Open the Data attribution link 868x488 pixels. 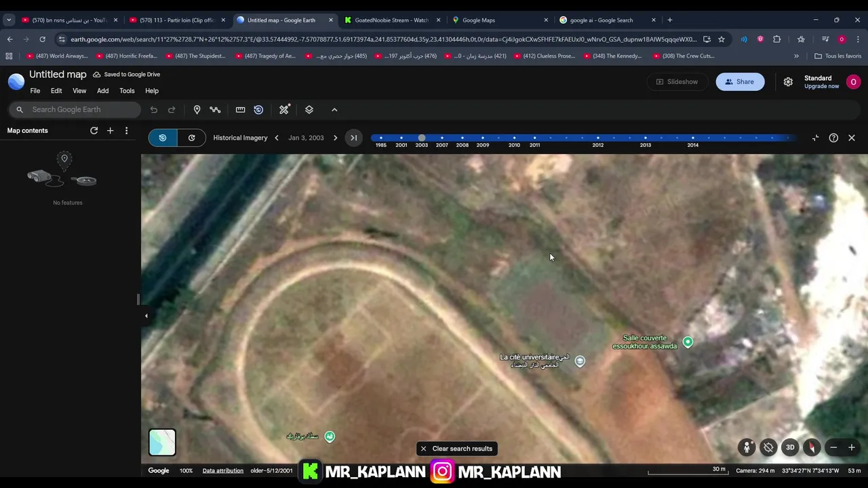pyautogui.click(x=222, y=471)
